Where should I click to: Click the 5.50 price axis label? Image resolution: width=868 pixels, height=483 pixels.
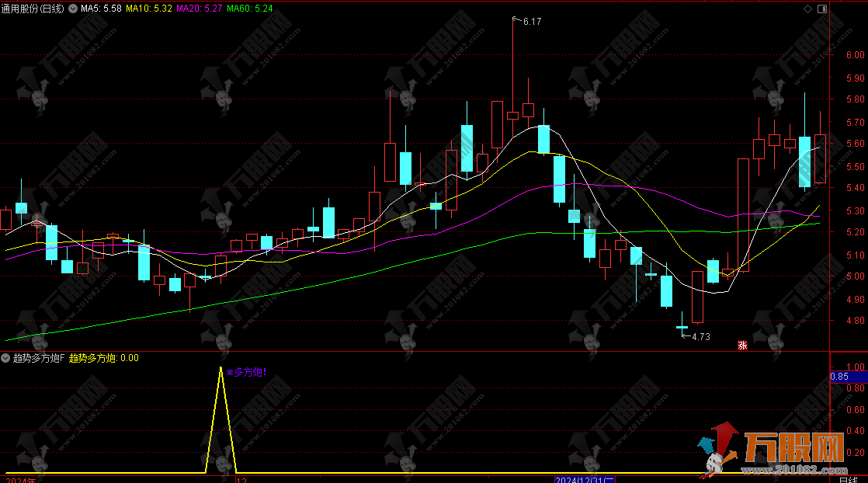pos(856,167)
